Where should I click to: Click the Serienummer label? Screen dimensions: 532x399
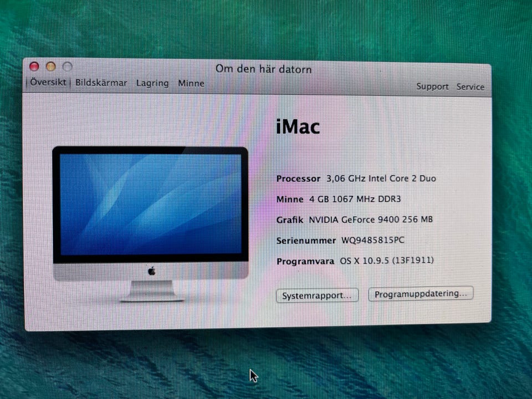[306, 241]
